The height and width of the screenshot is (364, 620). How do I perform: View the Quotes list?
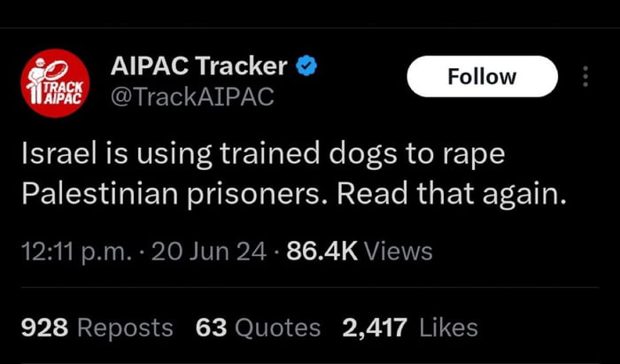tap(278, 328)
